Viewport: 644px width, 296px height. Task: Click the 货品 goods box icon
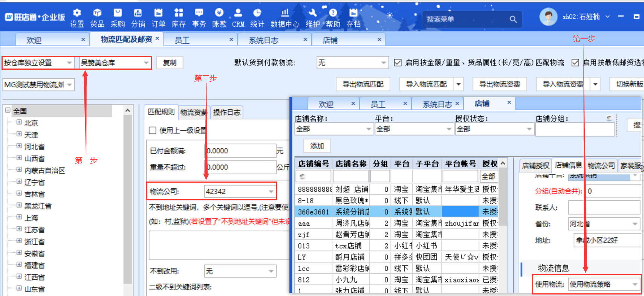click(97, 13)
